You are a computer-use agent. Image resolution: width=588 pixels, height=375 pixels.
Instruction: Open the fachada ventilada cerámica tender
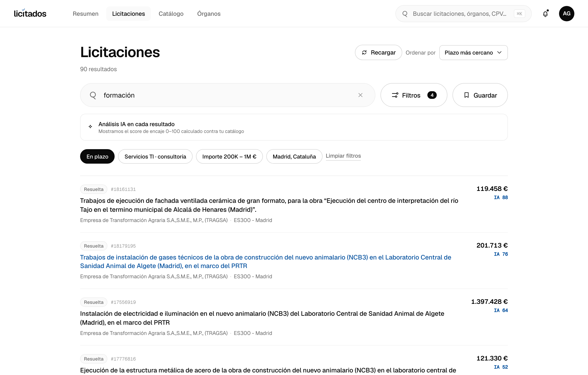(269, 205)
